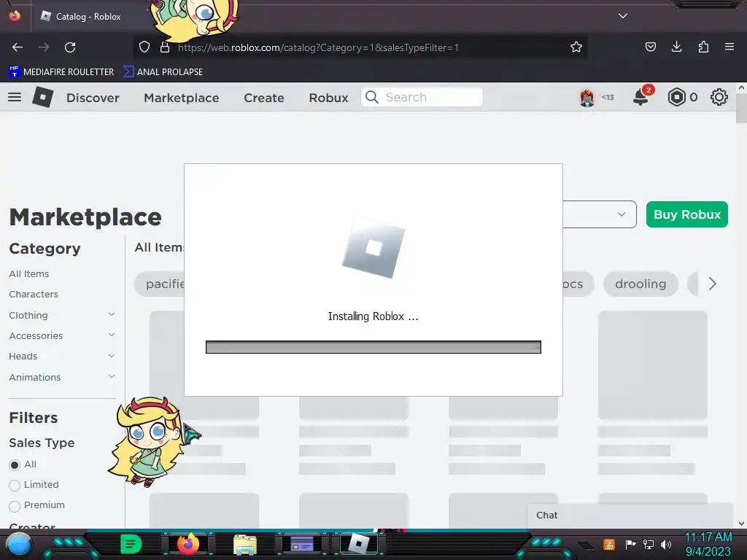Expand the Heads category chevron
Image resolution: width=747 pixels, height=560 pixels.
[x=112, y=356]
